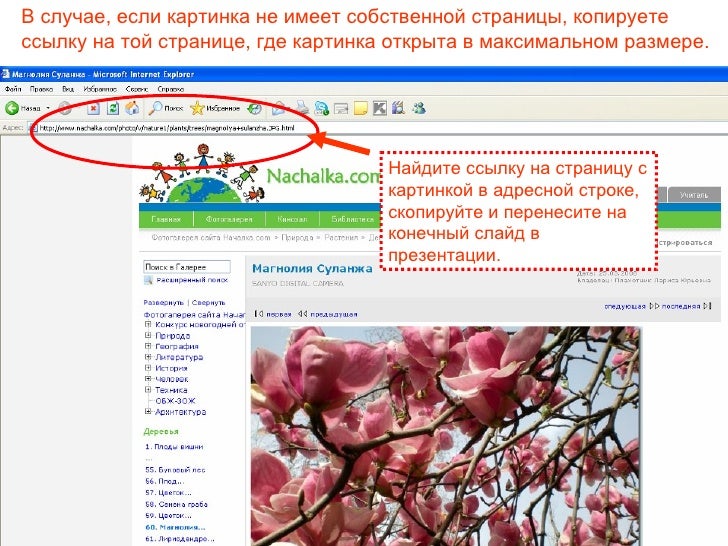Open list item 59. Цветок...

point(168,515)
